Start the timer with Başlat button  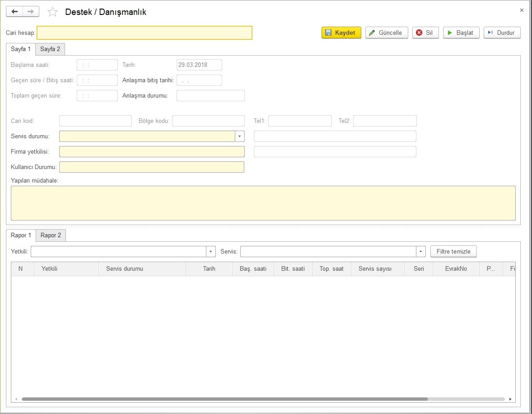(x=461, y=33)
